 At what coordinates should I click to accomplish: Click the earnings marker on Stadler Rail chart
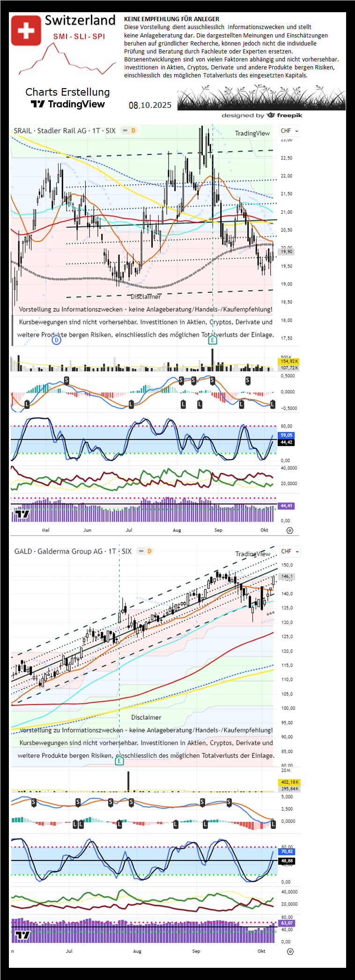(x=213, y=340)
